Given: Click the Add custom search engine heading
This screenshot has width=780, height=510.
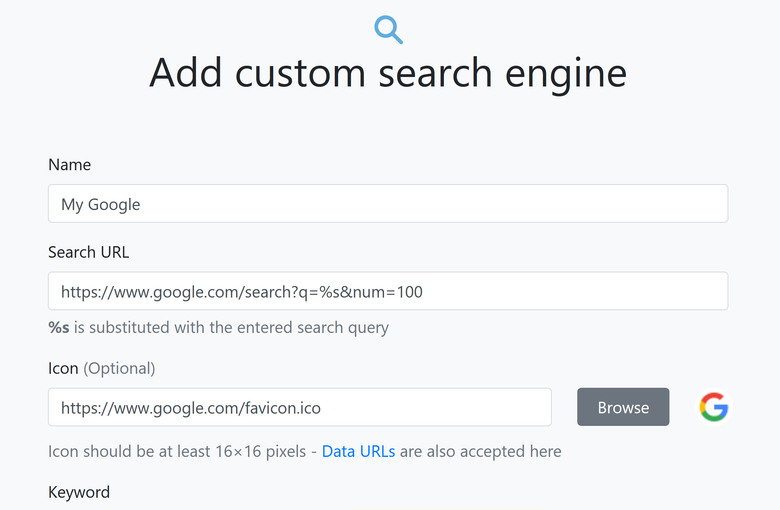Looking at the screenshot, I should point(388,73).
